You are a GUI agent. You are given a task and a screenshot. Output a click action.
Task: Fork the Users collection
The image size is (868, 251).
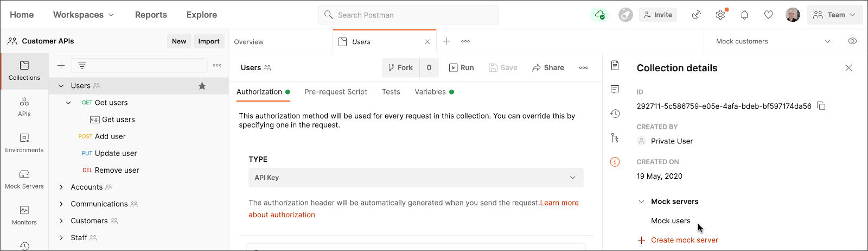[x=400, y=68]
